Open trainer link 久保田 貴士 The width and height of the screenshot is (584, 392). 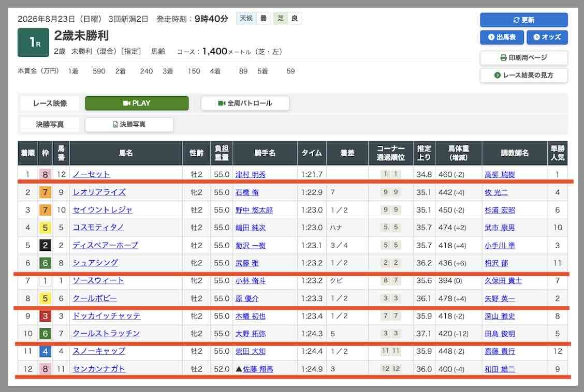[503, 281]
